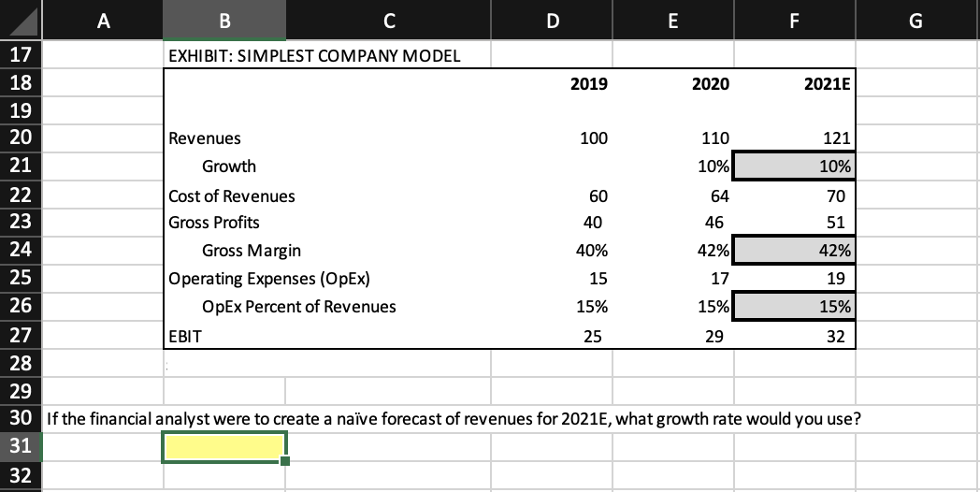Select row 27 header
The height and width of the screenshot is (492, 980).
click(x=21, y=335)
